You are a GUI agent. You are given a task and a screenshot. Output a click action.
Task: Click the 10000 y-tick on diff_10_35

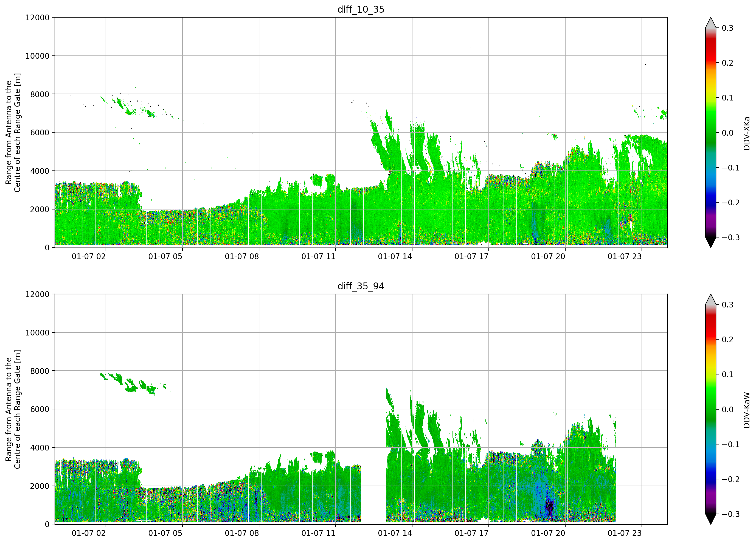pyautogui.click(x=37, y=56)
